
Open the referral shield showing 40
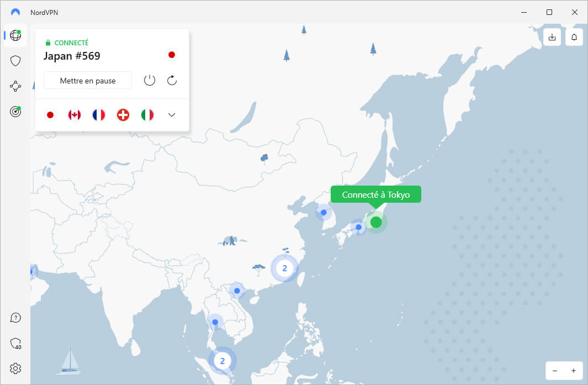pyautogui.click(x=15, y=342)
